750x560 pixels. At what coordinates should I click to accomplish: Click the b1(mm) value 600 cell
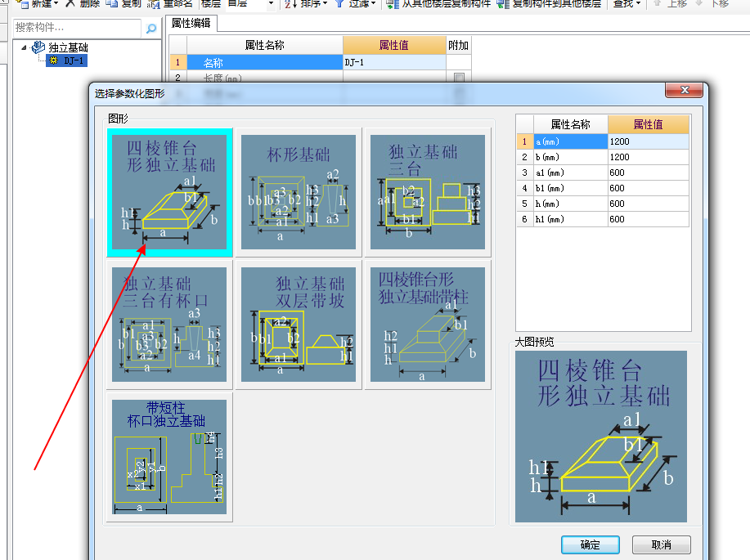coord(648,188)
